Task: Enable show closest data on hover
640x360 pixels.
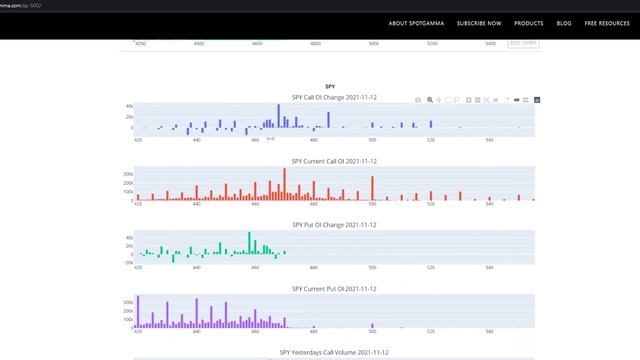Action: pyautogui.click(x=516, y=100)
